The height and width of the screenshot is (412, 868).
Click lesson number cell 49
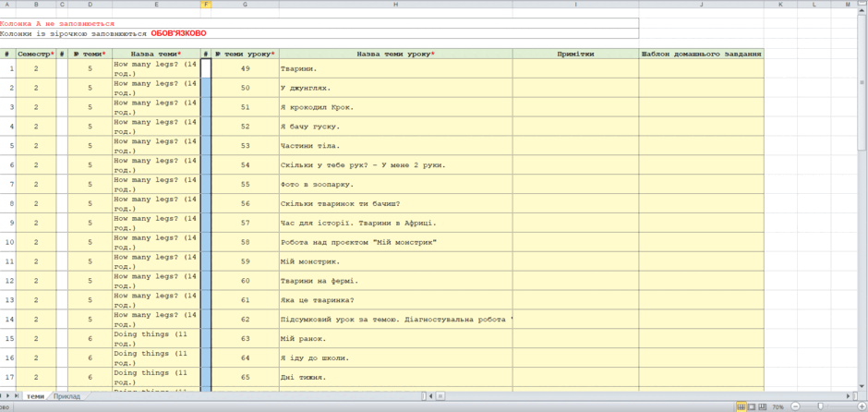(246, 68)
